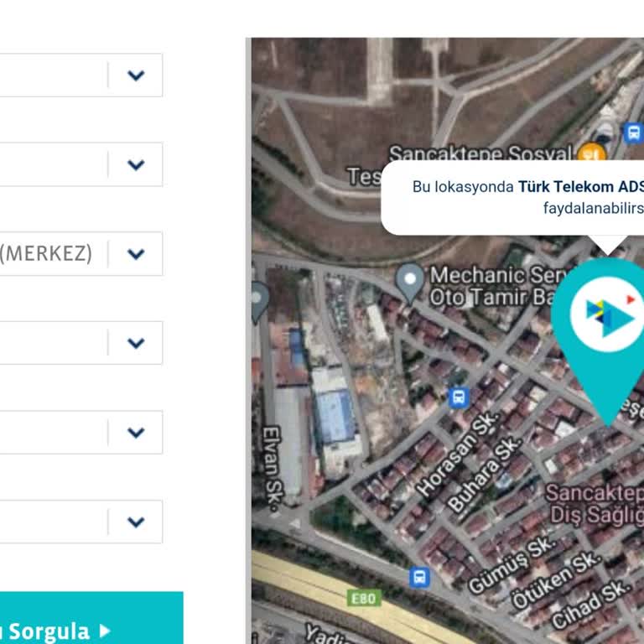Click the teal Türk Telekom location pin
644x644 pixels.
[x=604, y=341]
